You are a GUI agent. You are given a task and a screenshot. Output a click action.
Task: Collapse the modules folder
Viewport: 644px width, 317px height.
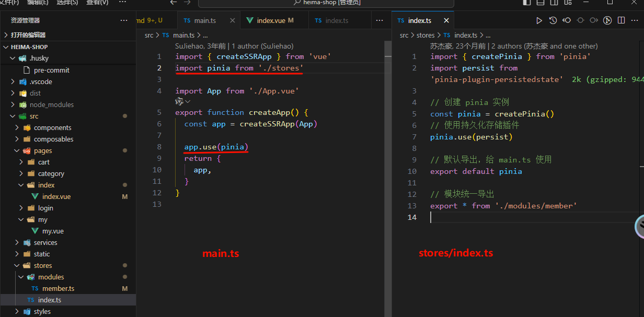tap(68, 277)
